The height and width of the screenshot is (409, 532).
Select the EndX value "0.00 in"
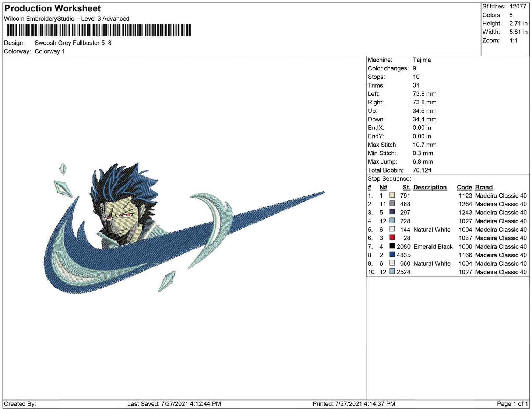(422, 128)
